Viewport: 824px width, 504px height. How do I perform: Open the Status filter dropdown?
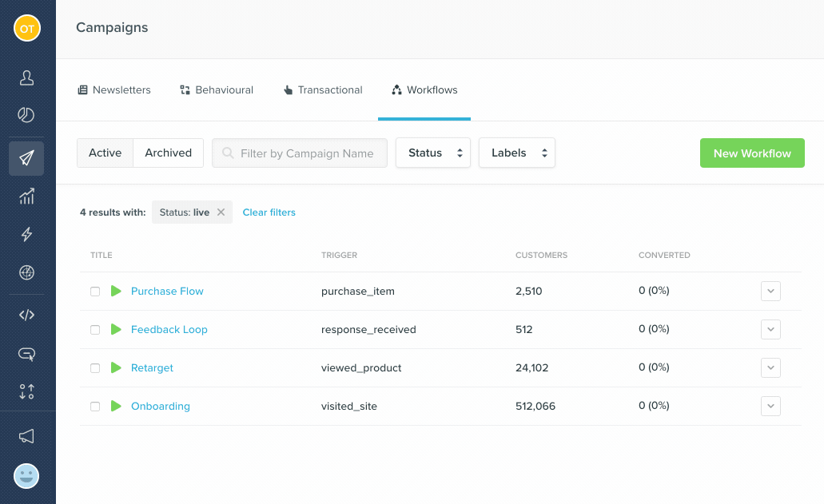pos(433,153)
